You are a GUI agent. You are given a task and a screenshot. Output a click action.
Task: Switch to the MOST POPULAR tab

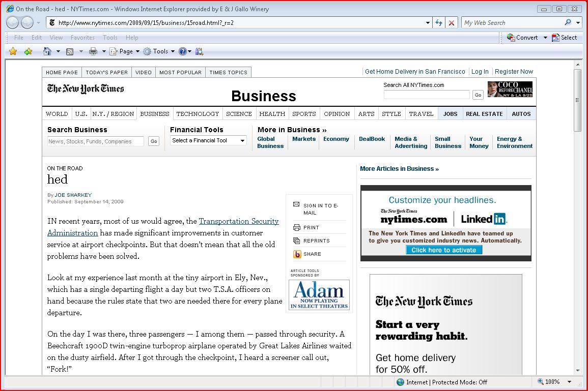[180, 72]
